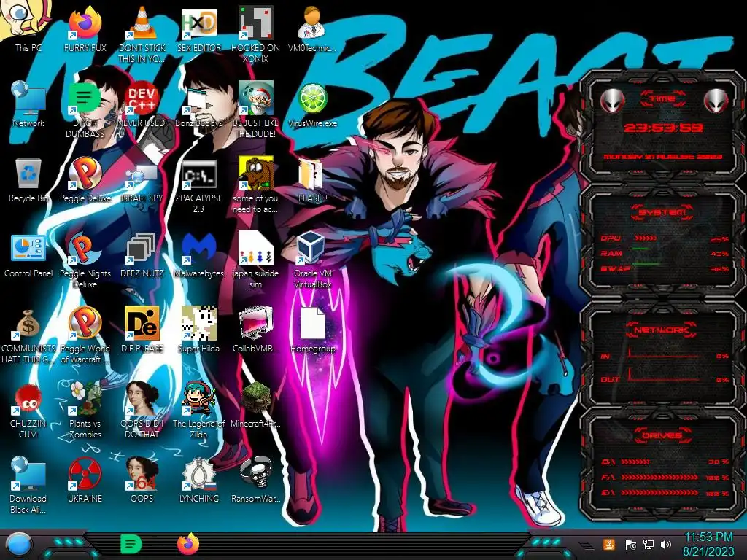Launch Peggle Nights Deluxe shortcut
747x560 pixels.
click(85, 260)
